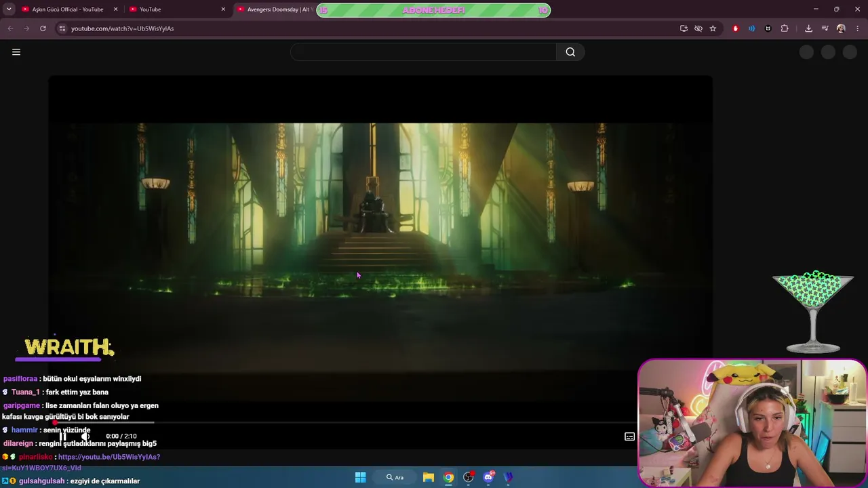Click the message "ezgiyi de çıkarmalılar"
868x488 pixels.
(x=105, y=481)
